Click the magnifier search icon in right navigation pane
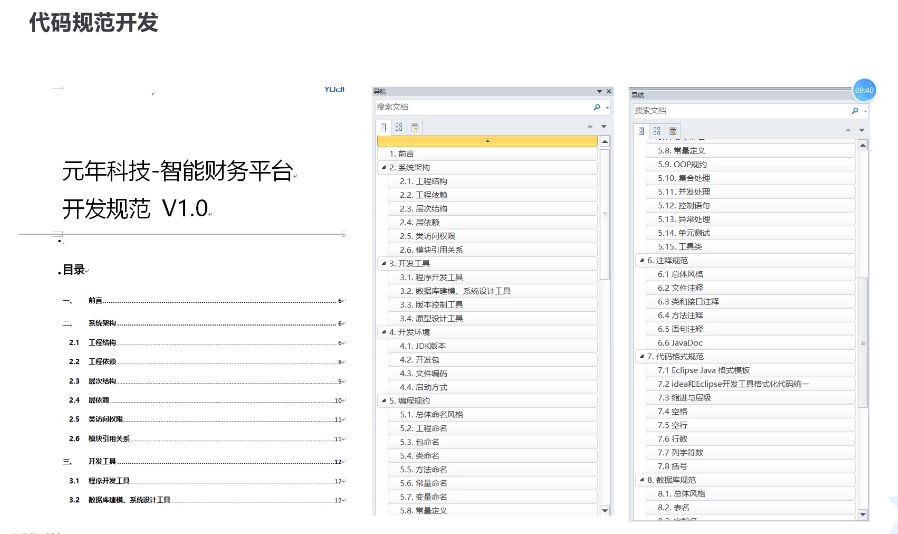 pyautogui.click(x=855, y=111)
